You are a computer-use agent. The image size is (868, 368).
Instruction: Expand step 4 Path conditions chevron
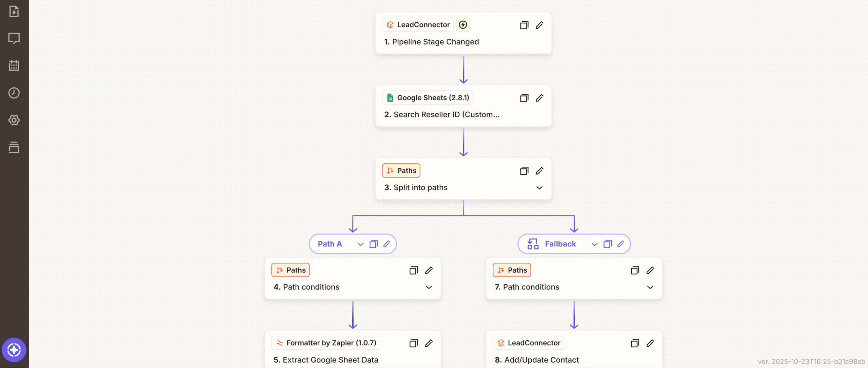[x=429, y=287]
